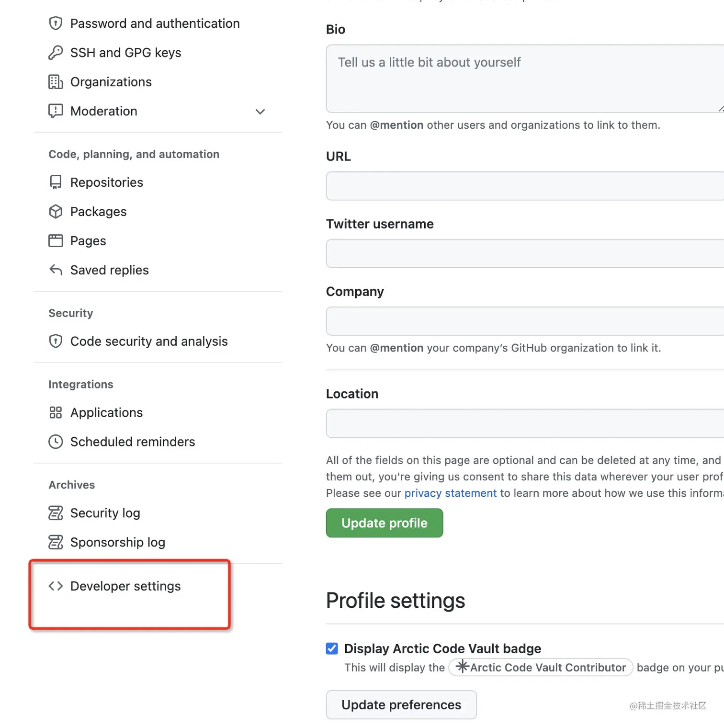The width and height of the screenshot is (724, 728).
Task: Click the Repositories book icon
Action: pos(56,182)
